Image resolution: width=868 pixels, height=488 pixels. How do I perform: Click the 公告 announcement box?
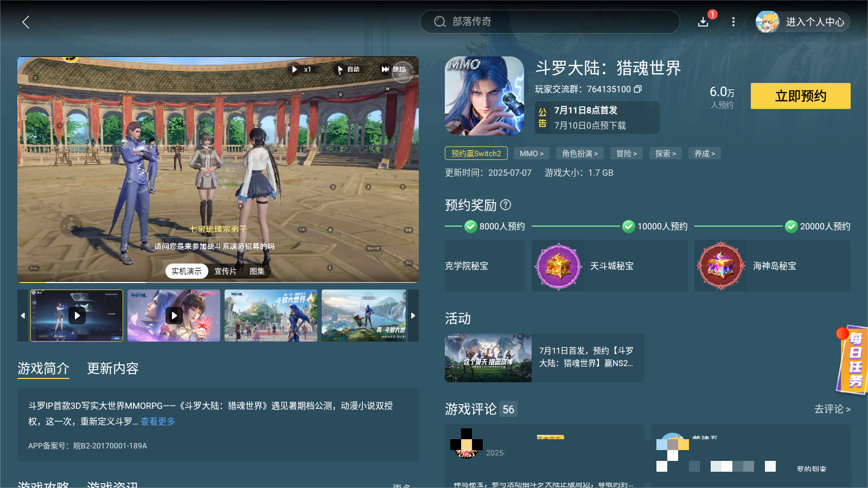(x=597, y=118)
